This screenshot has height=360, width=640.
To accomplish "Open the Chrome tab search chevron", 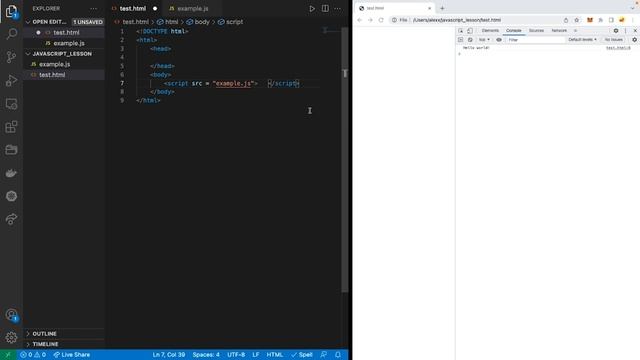I will [x=632, y=8].
